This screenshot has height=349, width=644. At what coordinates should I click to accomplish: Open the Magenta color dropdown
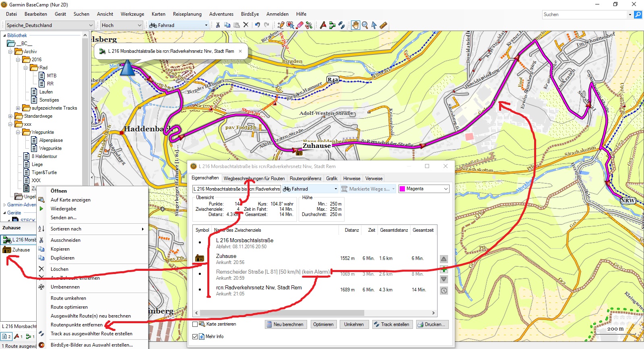tap(424, 189)
